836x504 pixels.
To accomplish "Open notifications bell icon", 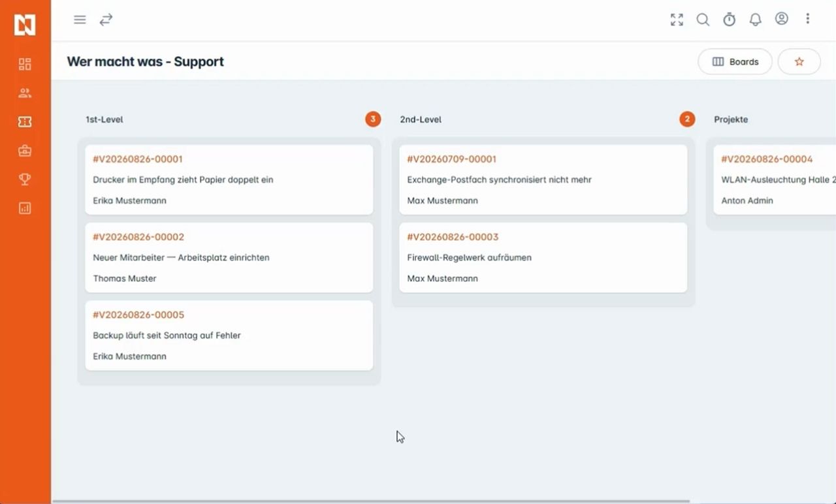I will 755,20.
